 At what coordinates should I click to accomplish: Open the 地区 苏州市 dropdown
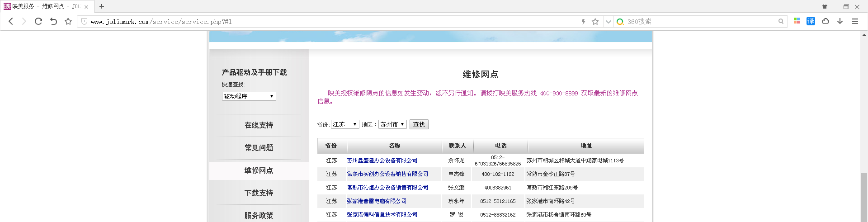click(392, 124)
